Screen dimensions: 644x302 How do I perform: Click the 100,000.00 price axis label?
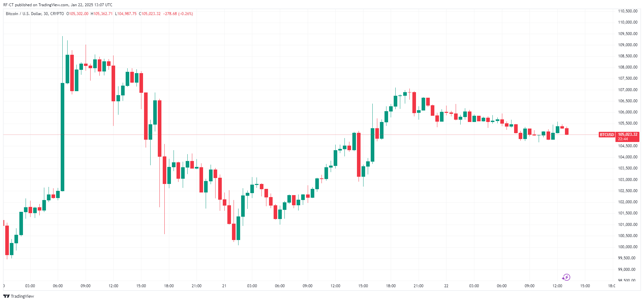(628, 247)
